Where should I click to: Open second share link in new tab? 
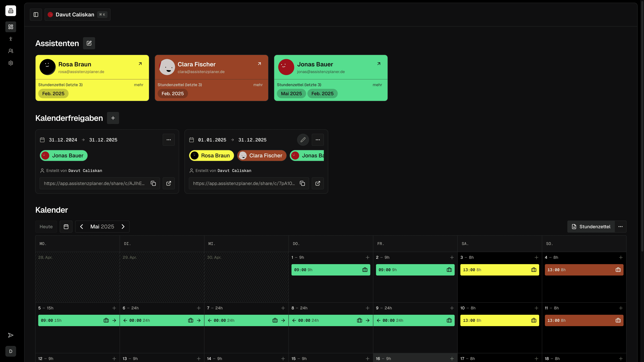[318, 183]
